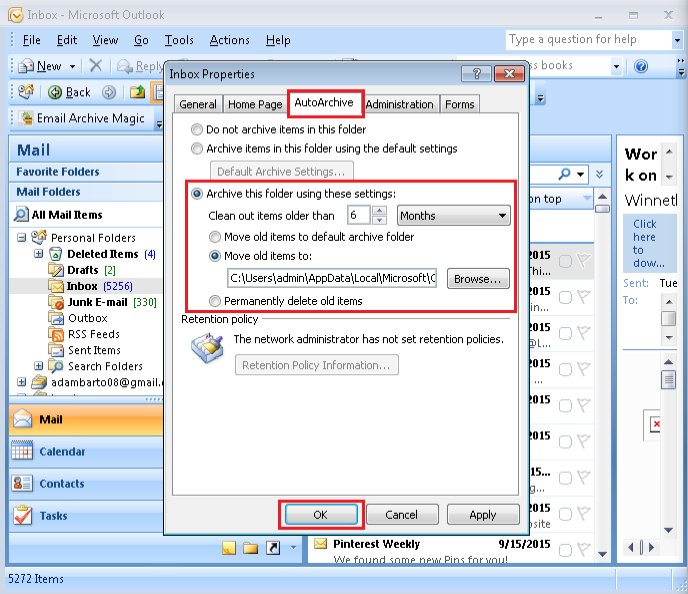Click the Favorite Folders header
Image resolution: width=688 pixels, height=594 pixels.
pyautogui.click(x=86, y=172)
